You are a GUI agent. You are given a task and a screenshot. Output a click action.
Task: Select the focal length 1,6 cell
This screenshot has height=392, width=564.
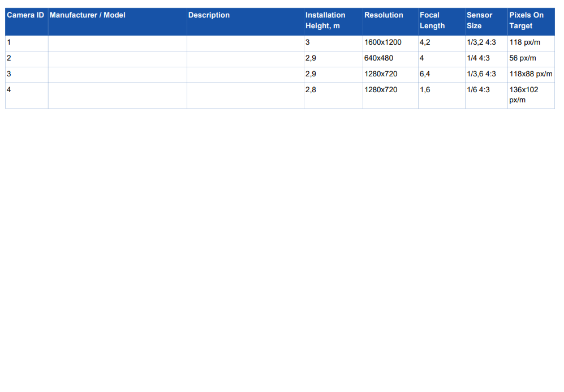coord(425,90)
